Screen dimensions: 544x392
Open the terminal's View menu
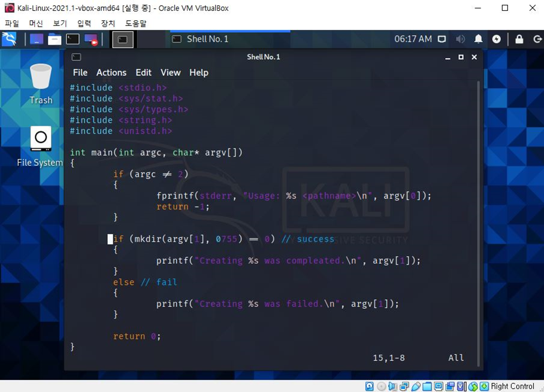coord(170,72)
